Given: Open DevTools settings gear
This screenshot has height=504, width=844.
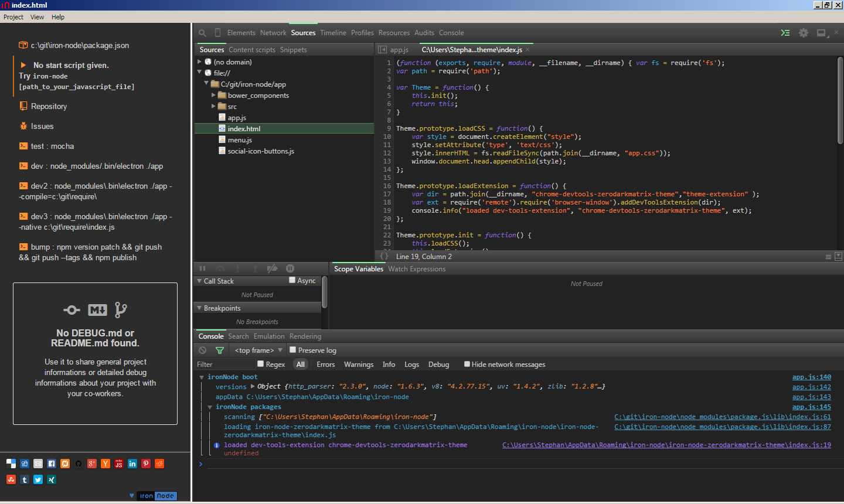Looking at the screenshot, I should tap(804, 33).
